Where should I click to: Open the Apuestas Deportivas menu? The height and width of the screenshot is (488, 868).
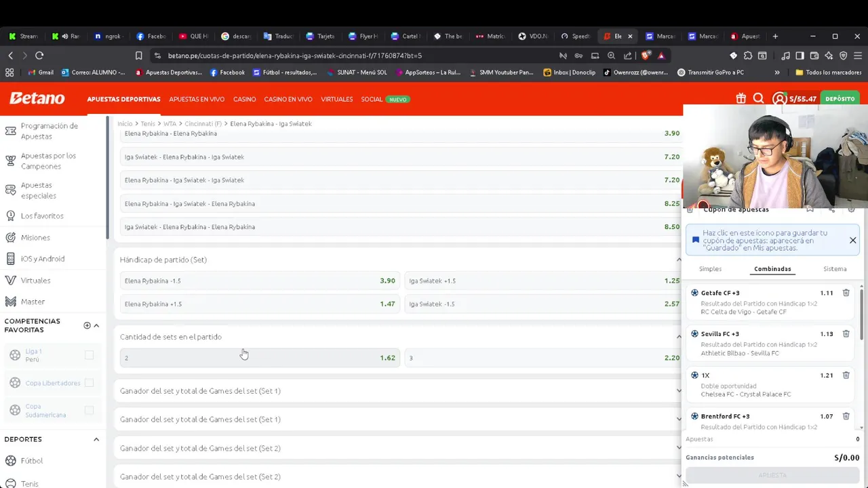click(123, 99)
